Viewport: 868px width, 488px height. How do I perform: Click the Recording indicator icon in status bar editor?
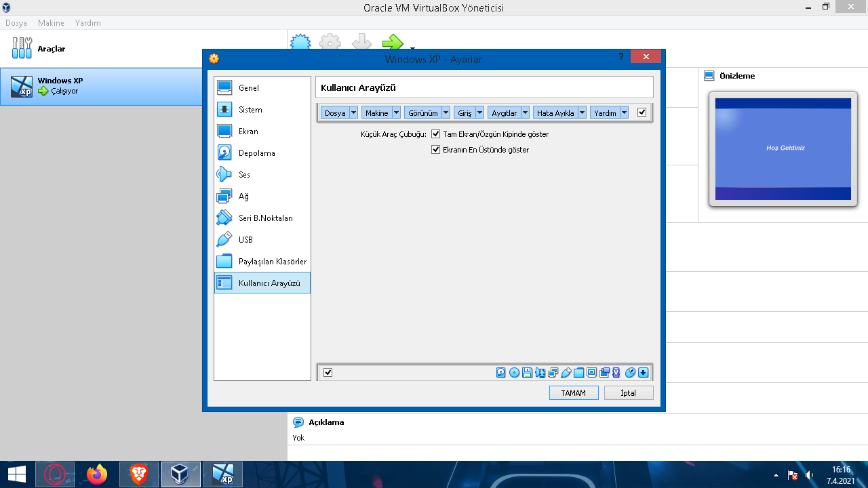pyautogui.click(x=604, y=372)
